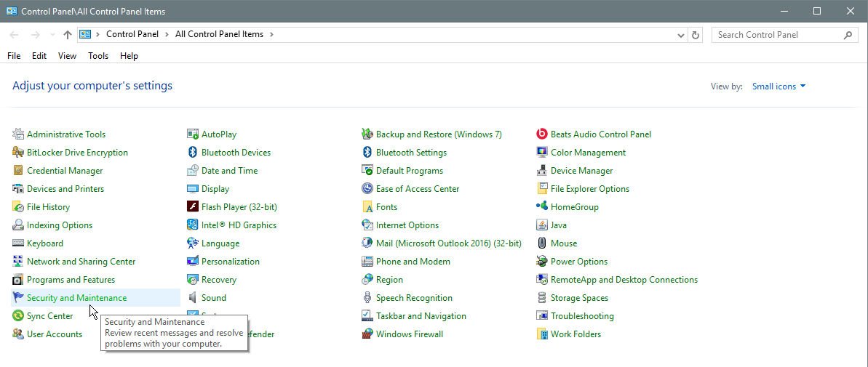This screenshot has height=367, width=868.
Task: Click the AutoPlay icon
Action: pos(193,134)
